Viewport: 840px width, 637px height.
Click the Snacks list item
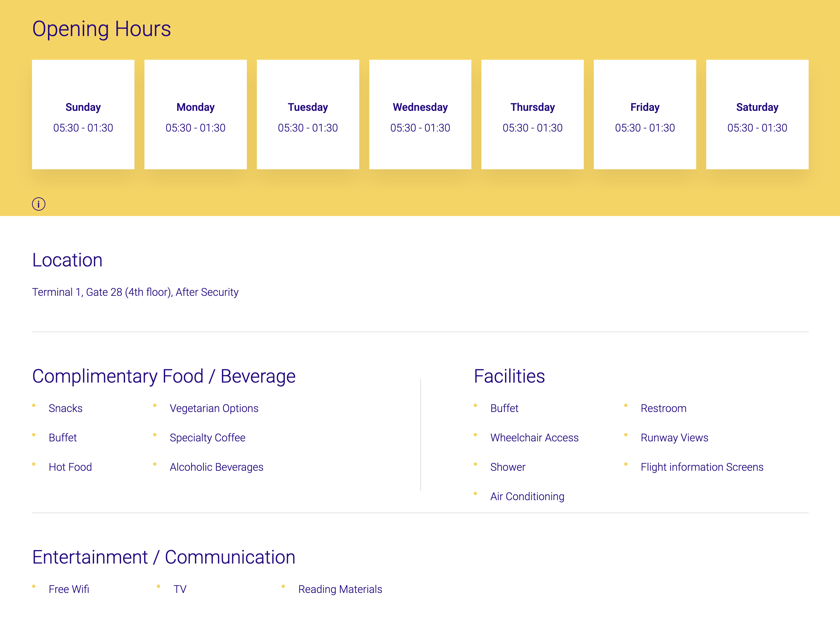coord(65,408)
